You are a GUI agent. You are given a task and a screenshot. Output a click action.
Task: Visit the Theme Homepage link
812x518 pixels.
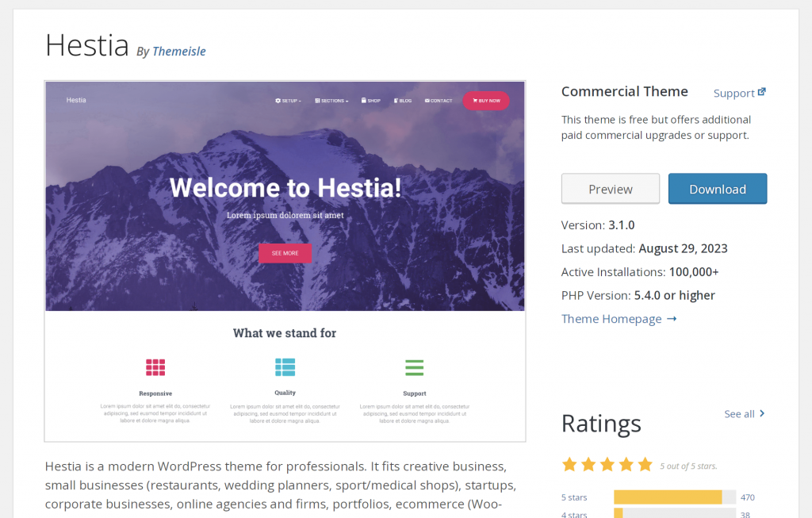point(611,319)
